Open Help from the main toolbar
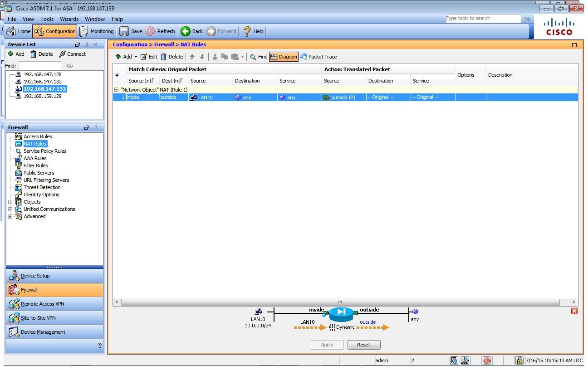Screen dimensions: 588x370 (253, 31)
